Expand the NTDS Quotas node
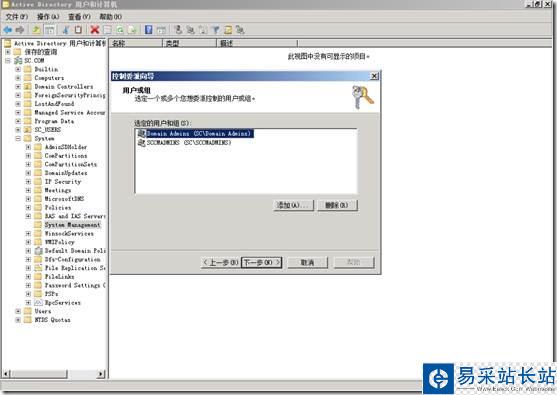This screenshot has height=395, width=557. pos(18,320)
